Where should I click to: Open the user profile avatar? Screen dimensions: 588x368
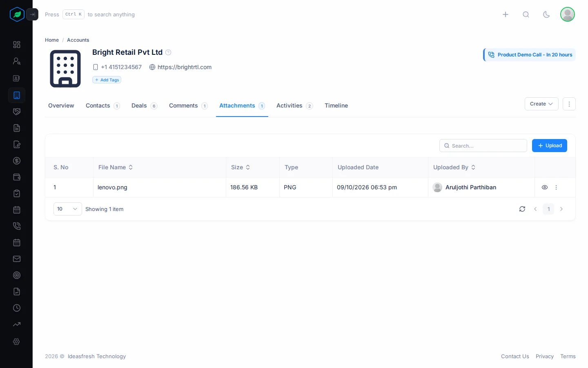point(568,14)
